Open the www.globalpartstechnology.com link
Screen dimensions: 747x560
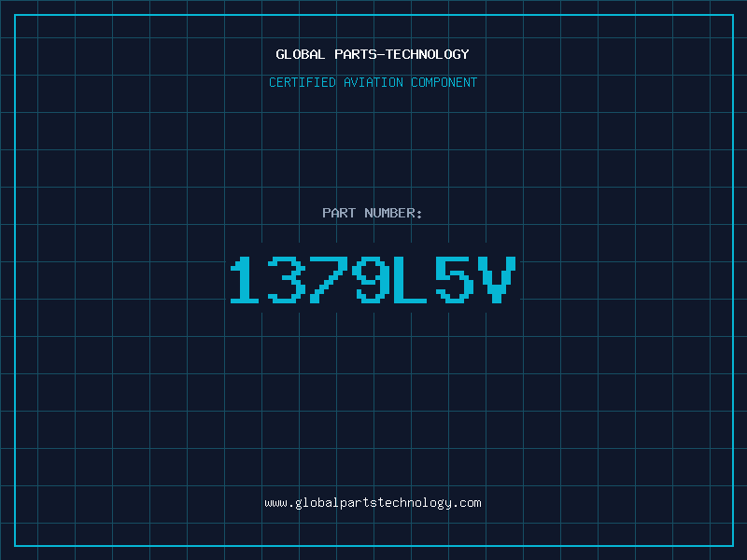tap(373, 503)
